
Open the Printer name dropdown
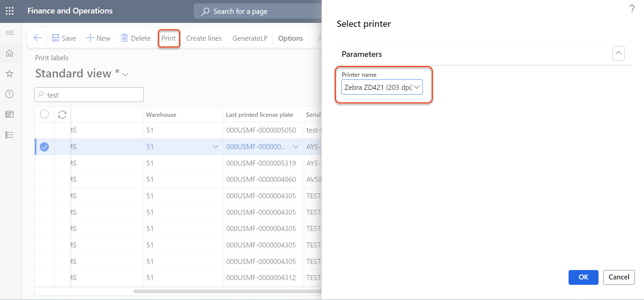click(x=417, y=87)
